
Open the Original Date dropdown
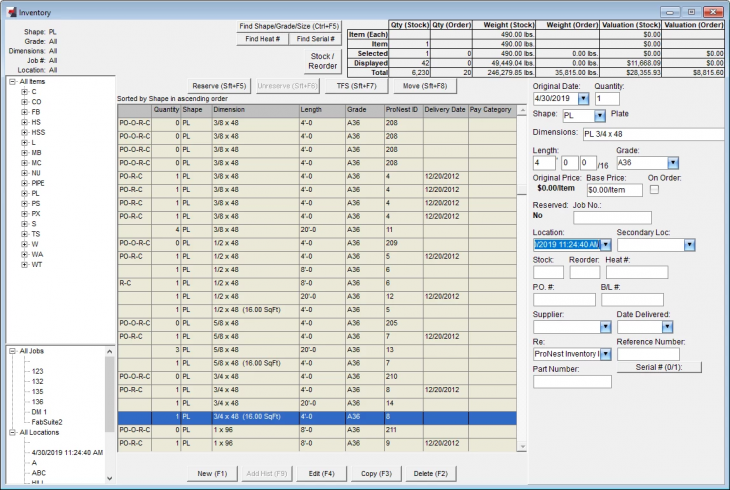(x=583, y=99)
